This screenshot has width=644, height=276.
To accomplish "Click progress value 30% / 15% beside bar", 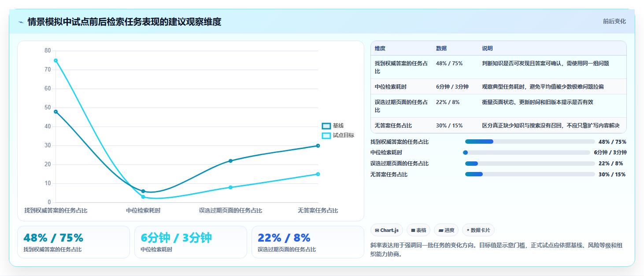I will tap(612, 175).
